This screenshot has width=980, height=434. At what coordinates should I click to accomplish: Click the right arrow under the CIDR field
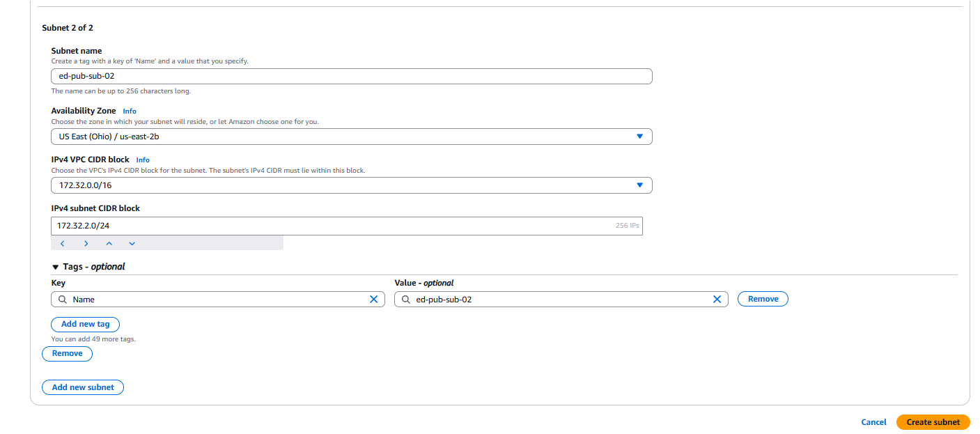86,243
